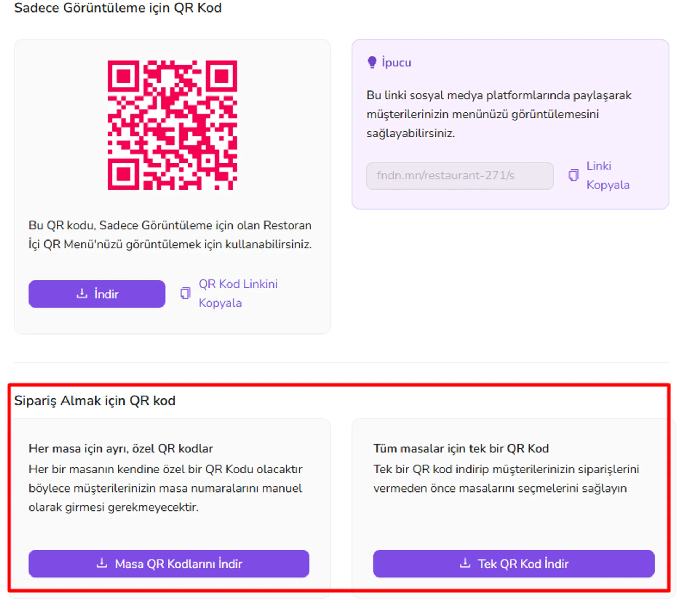This screenshot has width=689, height=616.
Task: Click the download icon in Masa QR Kodlarını İndir
Action: (102, 563)
